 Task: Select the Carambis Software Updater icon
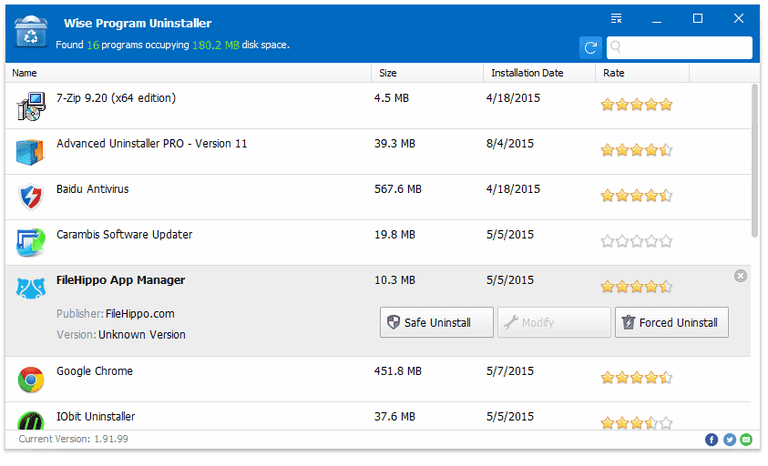click(x=30, y=243)
